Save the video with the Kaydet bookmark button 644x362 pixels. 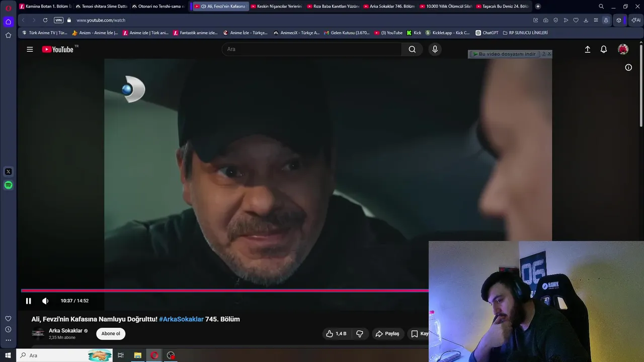coord(419,333)
